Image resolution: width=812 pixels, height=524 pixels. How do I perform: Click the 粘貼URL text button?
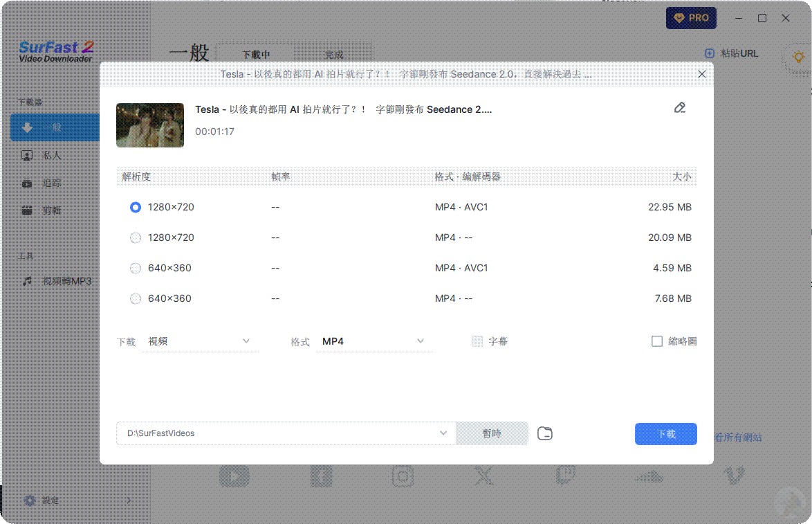pyautogui.click(x=739, y=53)
